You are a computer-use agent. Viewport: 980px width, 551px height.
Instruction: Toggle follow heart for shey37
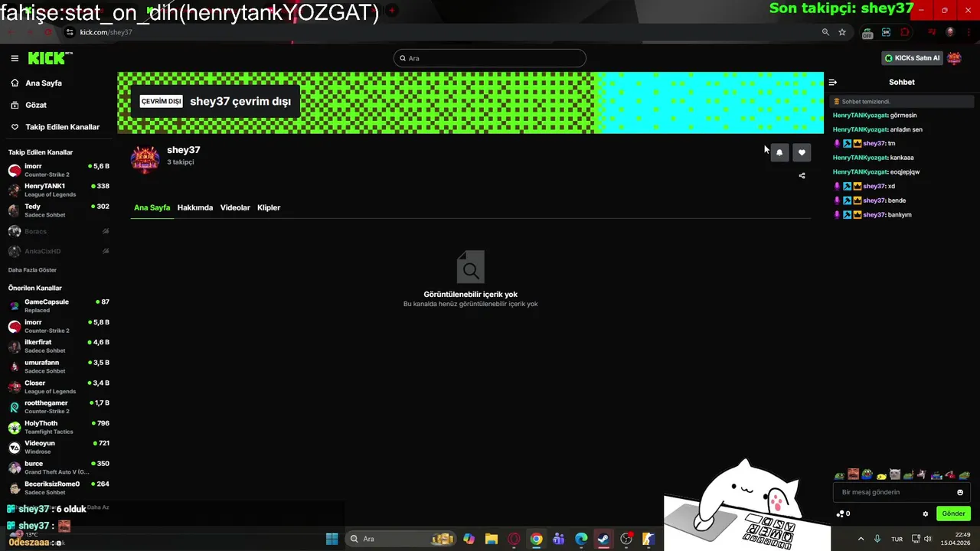click(x=802, y=152)
